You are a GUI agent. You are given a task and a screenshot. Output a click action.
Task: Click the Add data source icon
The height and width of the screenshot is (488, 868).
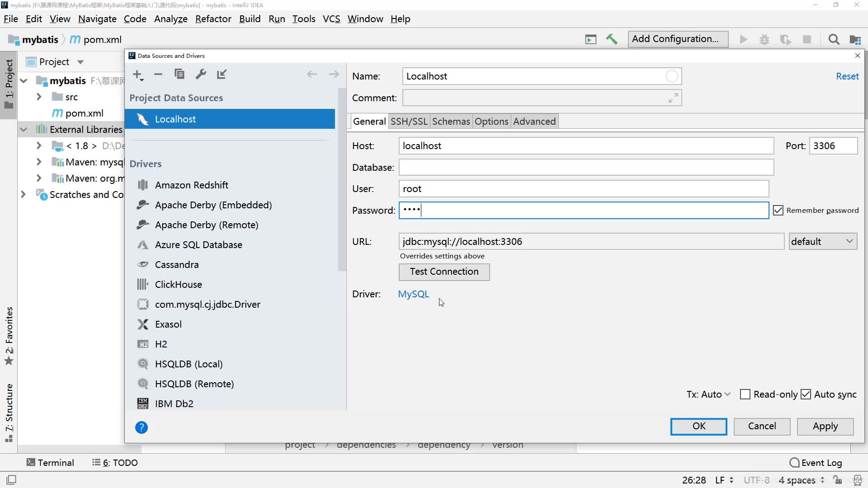pyautogui.click(x=137, y=73)
